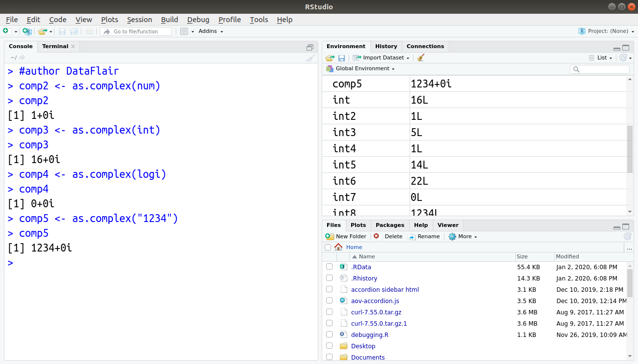
Task: Maximize the Files pane
Action: [626, 226]
